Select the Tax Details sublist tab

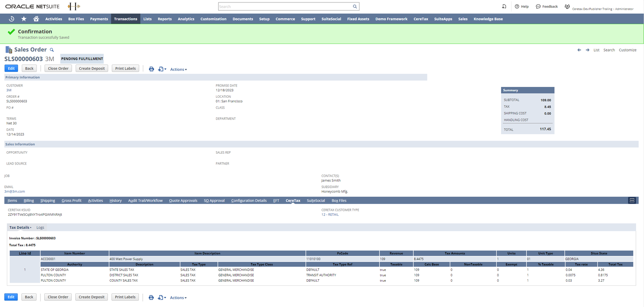click(x=20, y=228)
